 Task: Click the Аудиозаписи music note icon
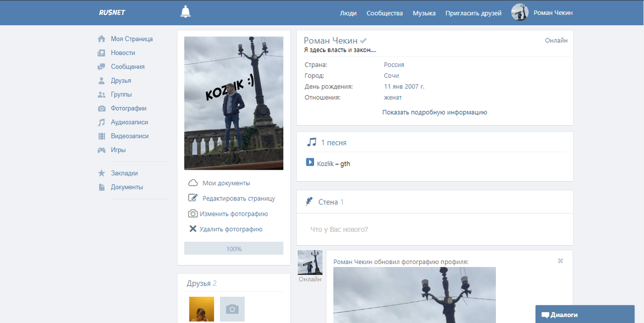coord(101,122)
